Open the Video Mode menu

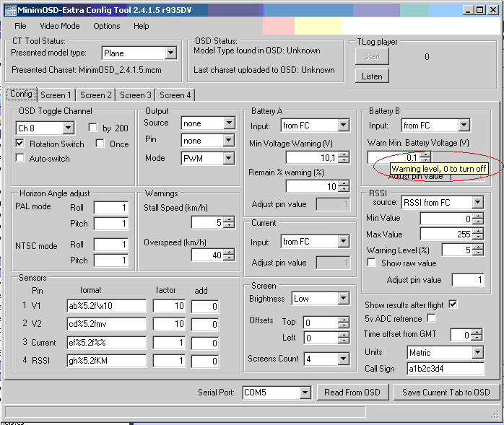pyautogui.click(x=60, y=26)
